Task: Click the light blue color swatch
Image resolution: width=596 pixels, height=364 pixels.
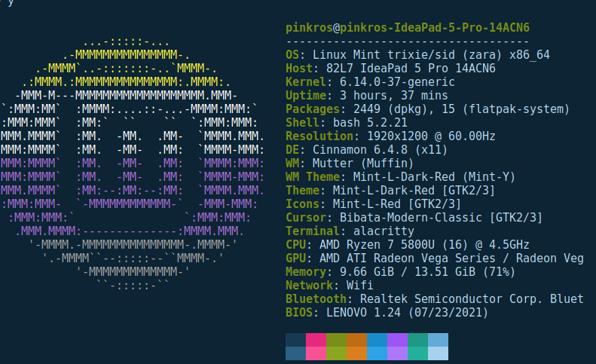Action: tap(439, 347)
